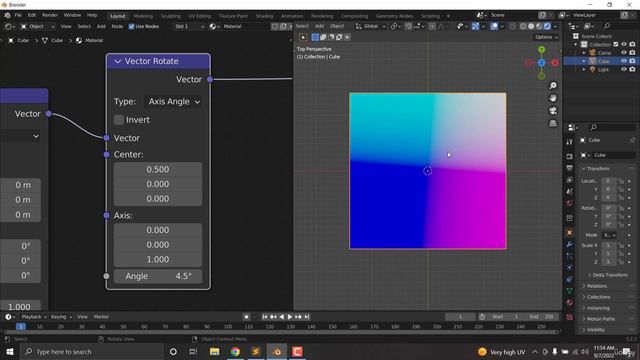Toggle the Collection eye visibility icon
The width and height of the screenshot is (640, 360).
(x=624, y=44)
